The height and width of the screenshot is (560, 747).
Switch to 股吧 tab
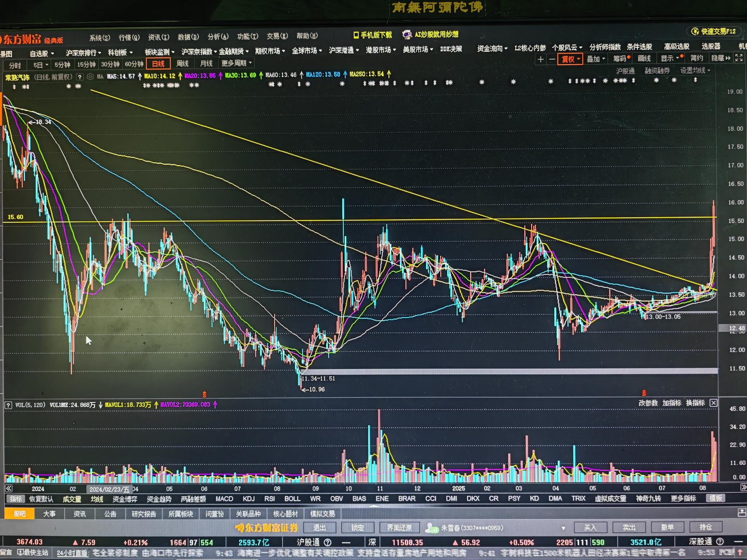(20, 514)
